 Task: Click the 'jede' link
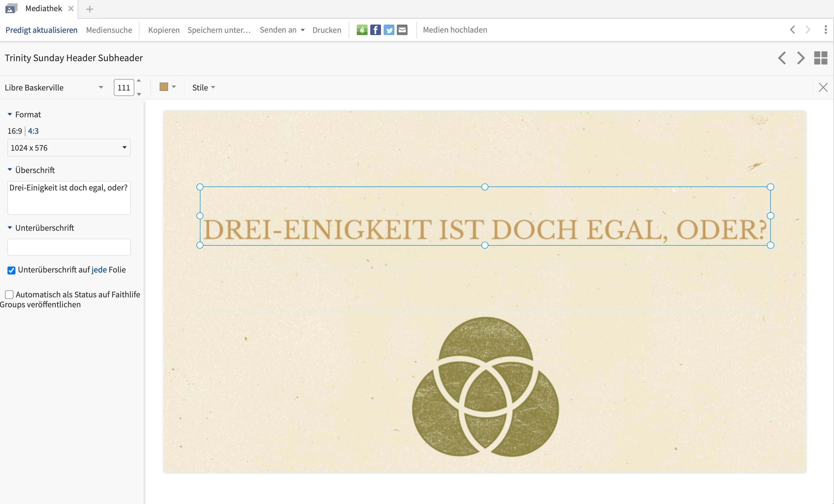pos(99,270)
